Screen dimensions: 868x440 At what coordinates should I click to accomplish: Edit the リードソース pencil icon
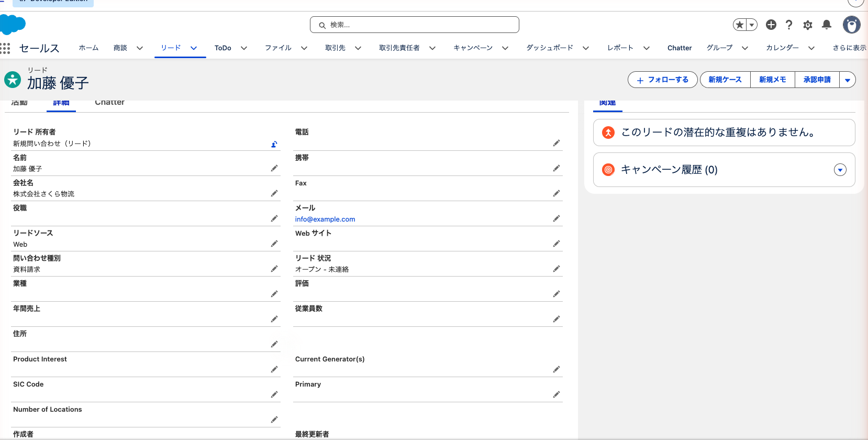click(274, 244)
